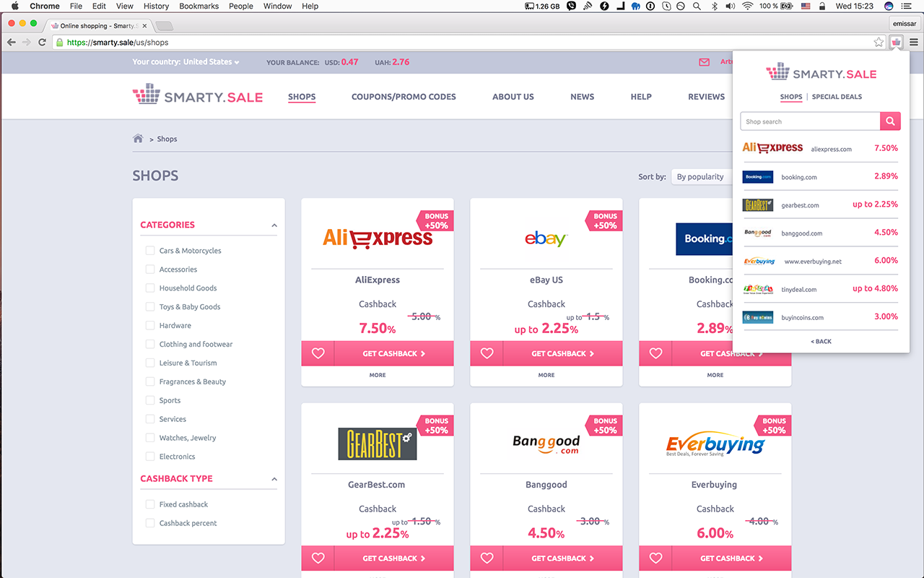Check the Toys & Baby Goods category
The image size is (924, 578).
(150, 307)
